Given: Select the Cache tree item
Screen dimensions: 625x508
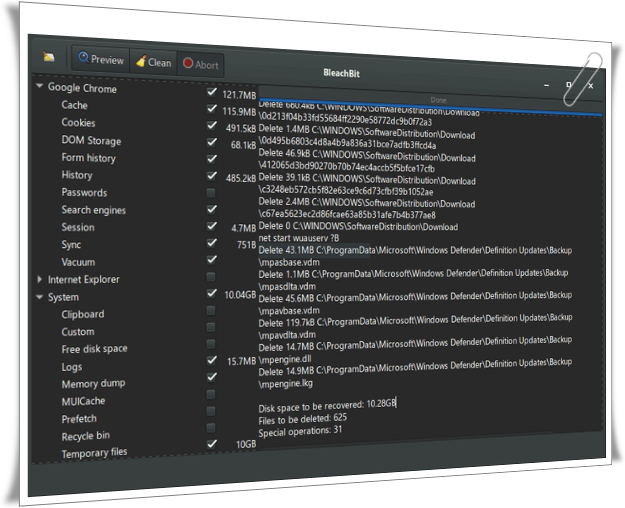Looking at the screenshot, I should 75,105.
